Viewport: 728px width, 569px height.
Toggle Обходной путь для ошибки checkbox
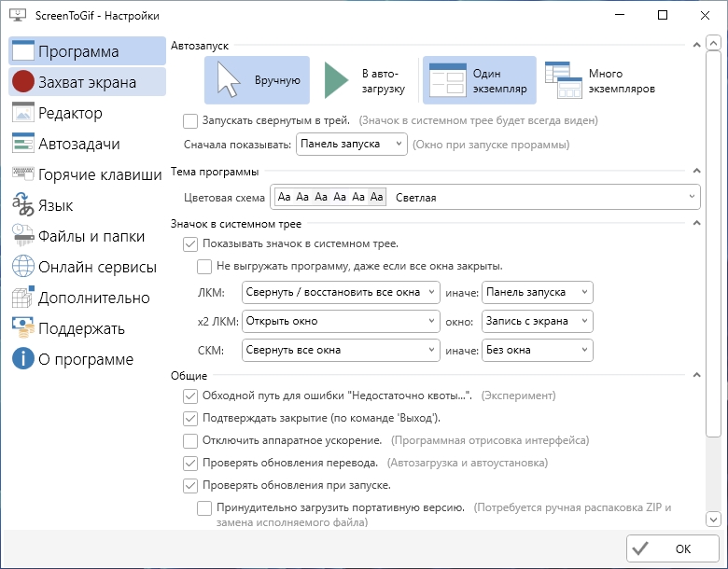pyautogui.click(x=190, y=396)
